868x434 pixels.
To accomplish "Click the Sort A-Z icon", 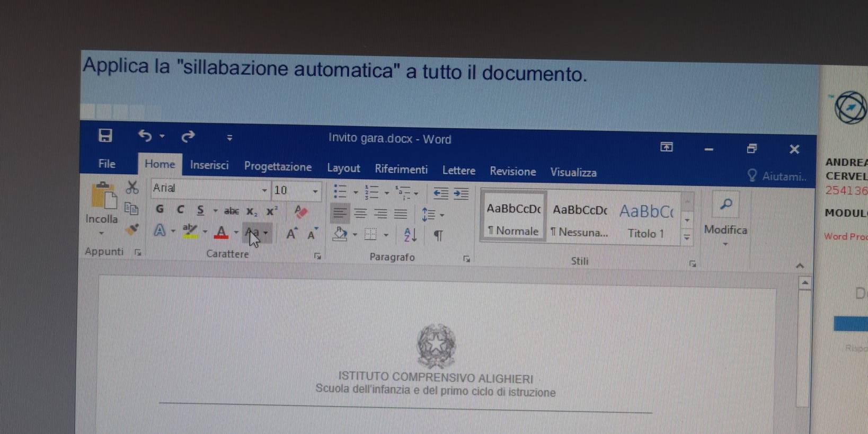I will pos(410,235).
